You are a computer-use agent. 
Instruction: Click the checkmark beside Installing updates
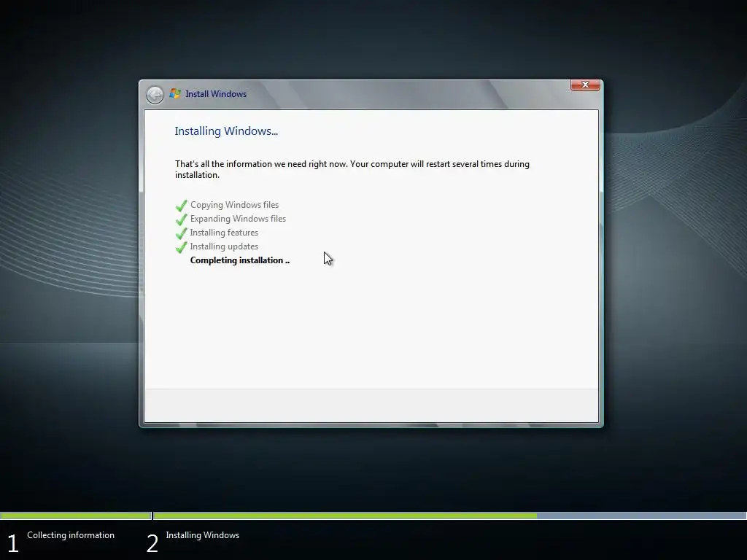(181, 247)
